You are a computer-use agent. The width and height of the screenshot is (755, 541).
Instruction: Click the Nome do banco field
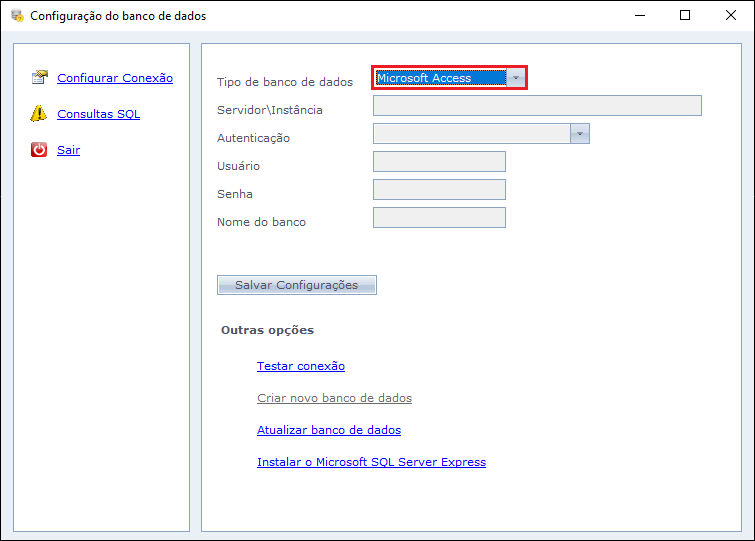[439, 218]
